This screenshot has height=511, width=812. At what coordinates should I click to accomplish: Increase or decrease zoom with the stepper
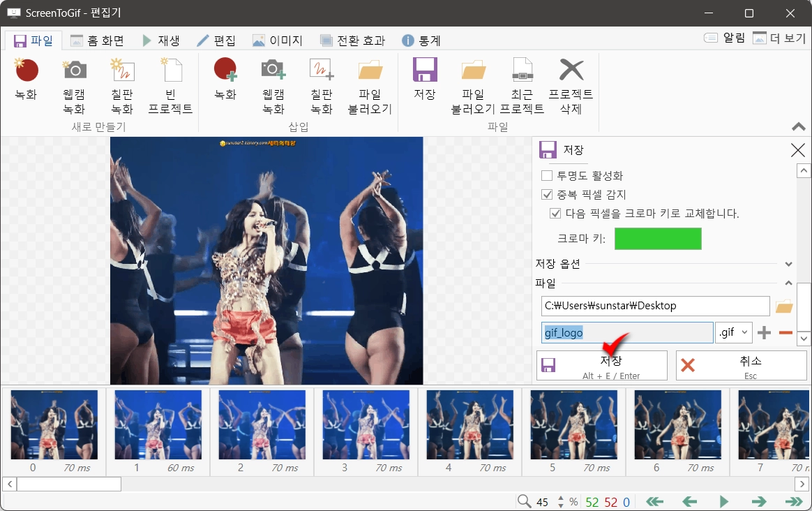561,501
